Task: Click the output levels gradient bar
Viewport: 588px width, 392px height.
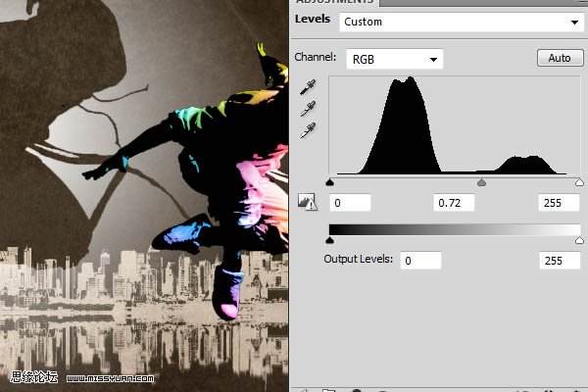Action: tap(455, 229)
